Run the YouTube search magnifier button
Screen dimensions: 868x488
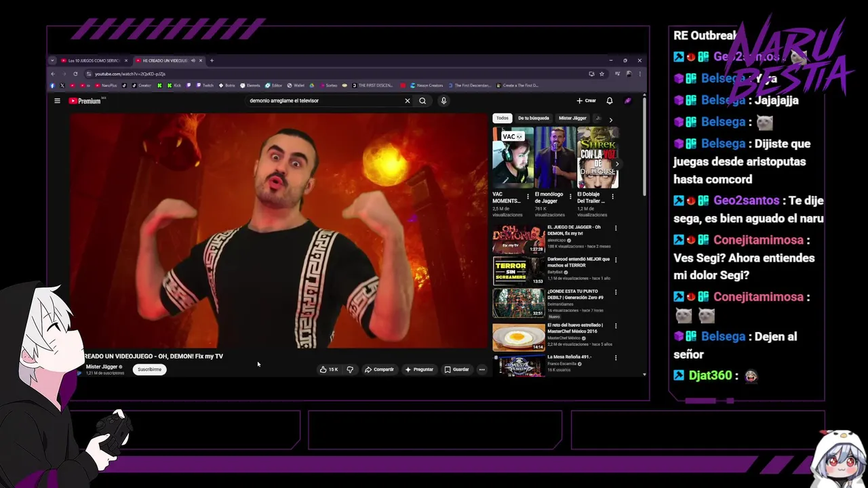(x=422, y=101)
